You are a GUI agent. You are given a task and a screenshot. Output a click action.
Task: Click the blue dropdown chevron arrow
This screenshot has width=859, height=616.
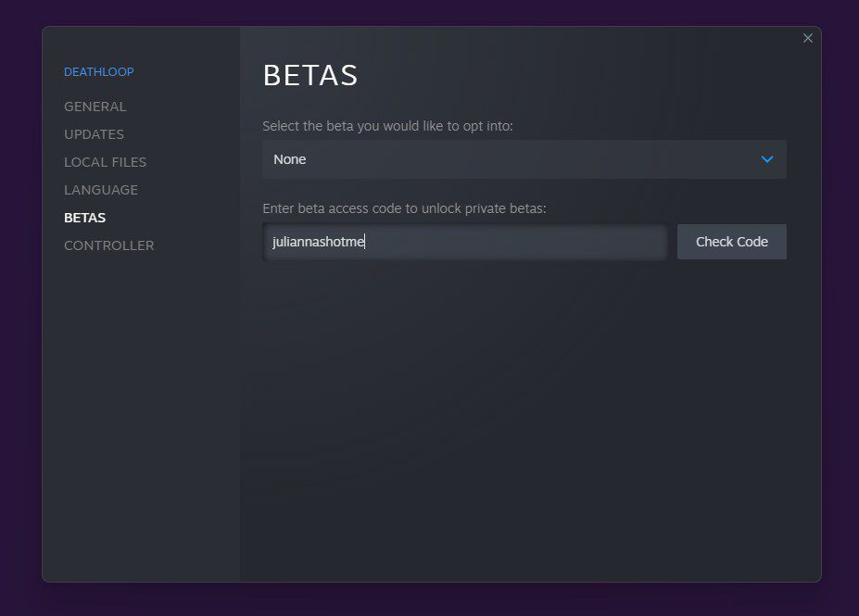tap(766, 159)
